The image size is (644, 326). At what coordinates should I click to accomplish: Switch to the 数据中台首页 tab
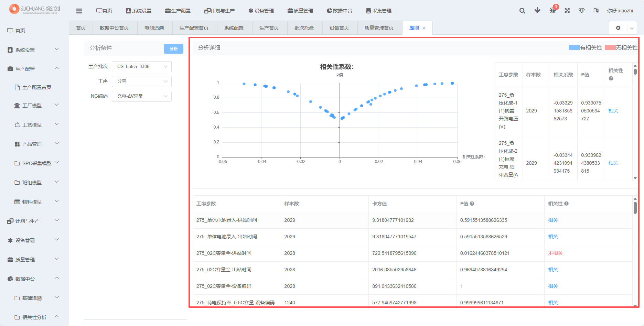tap(114, 28)
